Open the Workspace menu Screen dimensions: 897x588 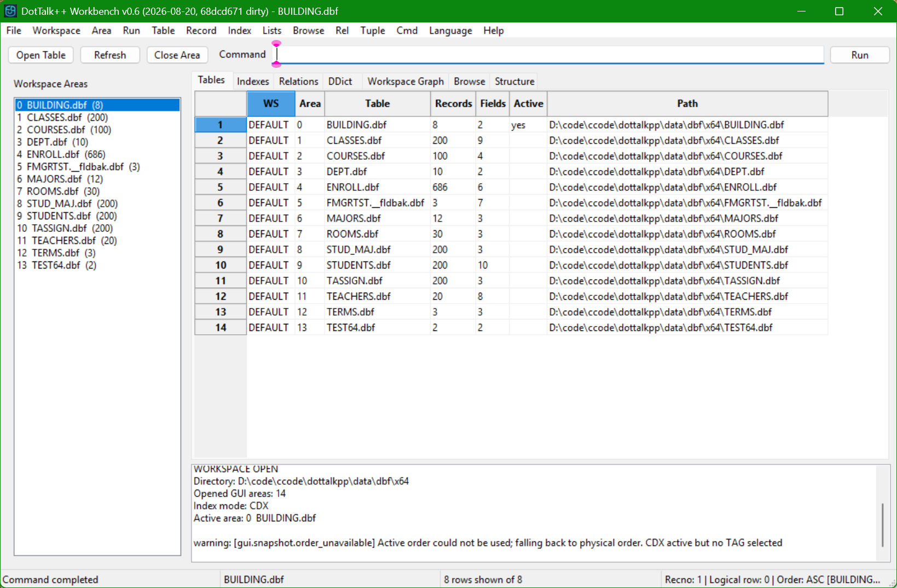tap(56, 31)
